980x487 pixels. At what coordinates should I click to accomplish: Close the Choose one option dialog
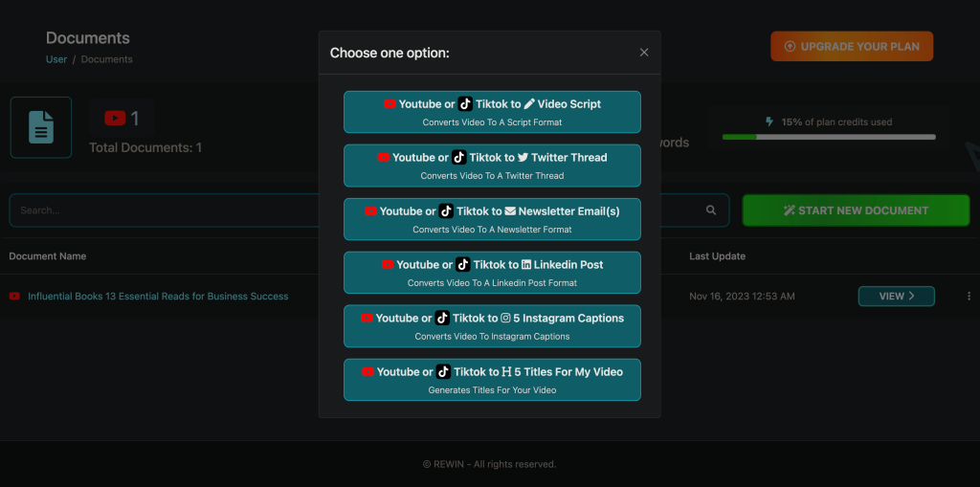pyautogui.click(x=644, y=53)
